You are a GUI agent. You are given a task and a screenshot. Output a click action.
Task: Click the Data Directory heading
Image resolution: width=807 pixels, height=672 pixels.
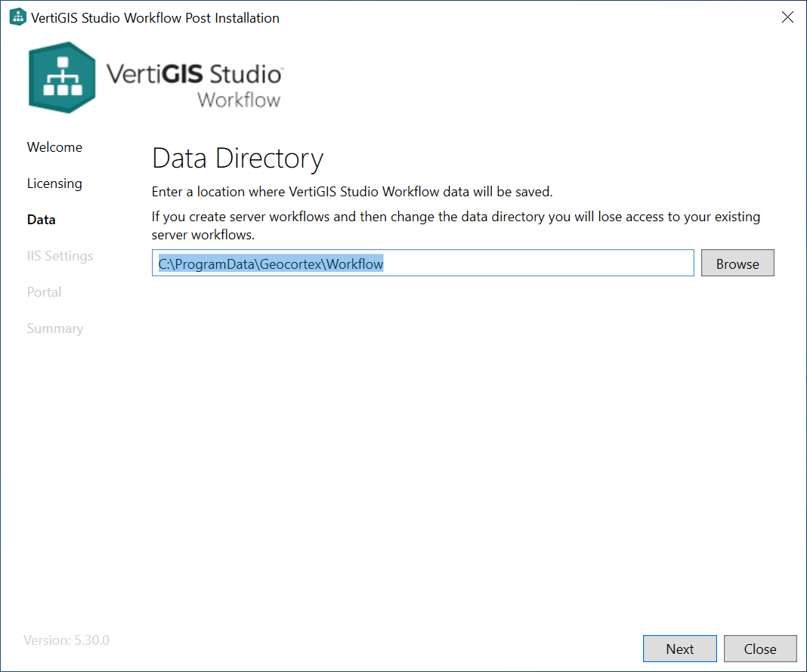[x=237, y=159]
